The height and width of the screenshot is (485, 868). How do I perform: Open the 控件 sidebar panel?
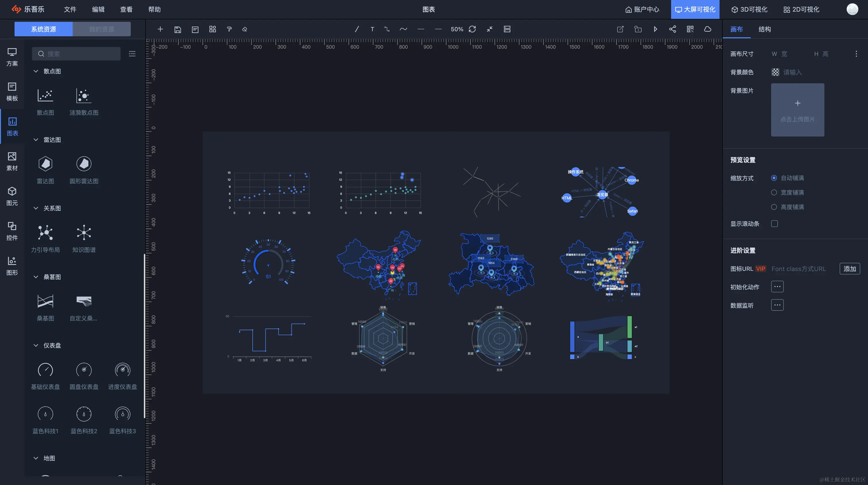12,231
